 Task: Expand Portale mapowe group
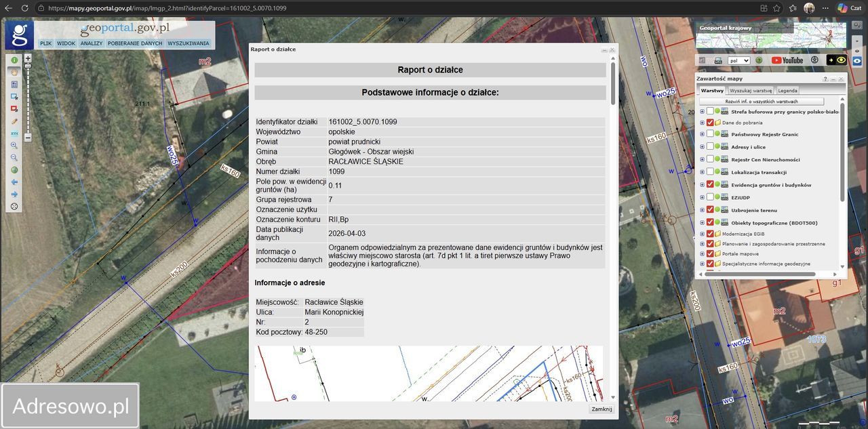[702, 254]
